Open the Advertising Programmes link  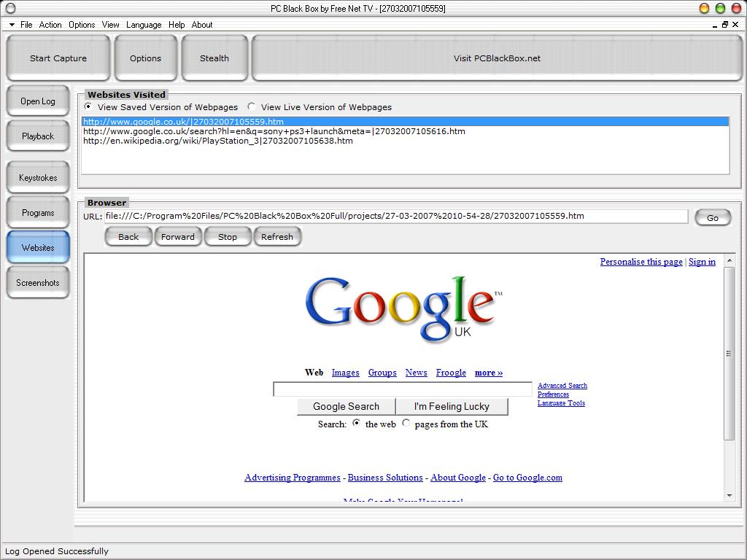(293, 478)
